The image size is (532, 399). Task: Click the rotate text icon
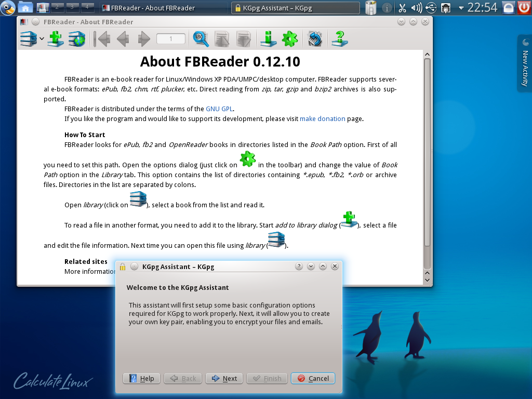click(x=315, y=38)
